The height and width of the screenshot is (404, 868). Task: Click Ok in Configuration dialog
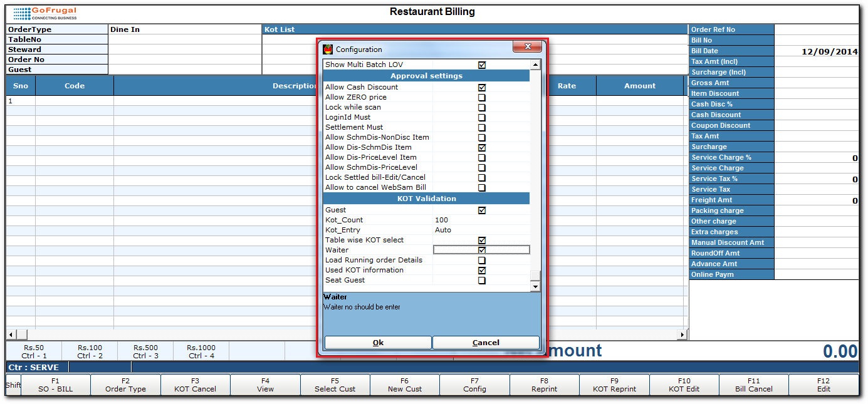tap(378, 343)
